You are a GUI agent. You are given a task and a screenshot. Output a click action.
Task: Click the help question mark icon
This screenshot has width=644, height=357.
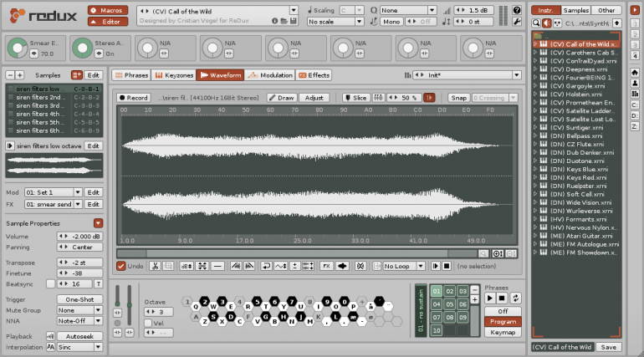(x=518, y=9)
